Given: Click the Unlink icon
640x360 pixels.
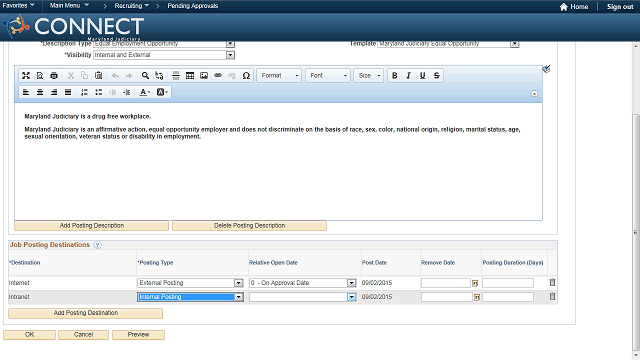Looking at the screenshot, I should click(x=232, y=76).
